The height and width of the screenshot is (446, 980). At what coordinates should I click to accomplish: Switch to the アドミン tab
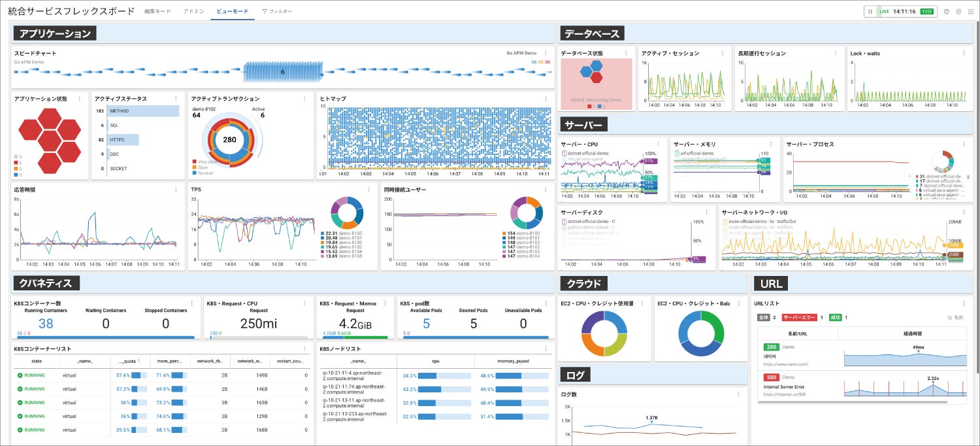pos(193,11)
